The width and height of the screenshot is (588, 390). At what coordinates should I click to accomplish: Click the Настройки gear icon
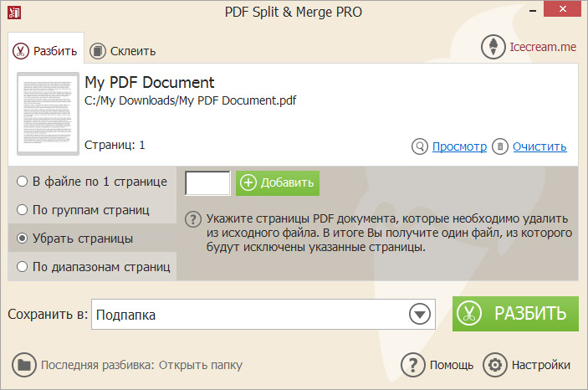(x=495, y=365)
